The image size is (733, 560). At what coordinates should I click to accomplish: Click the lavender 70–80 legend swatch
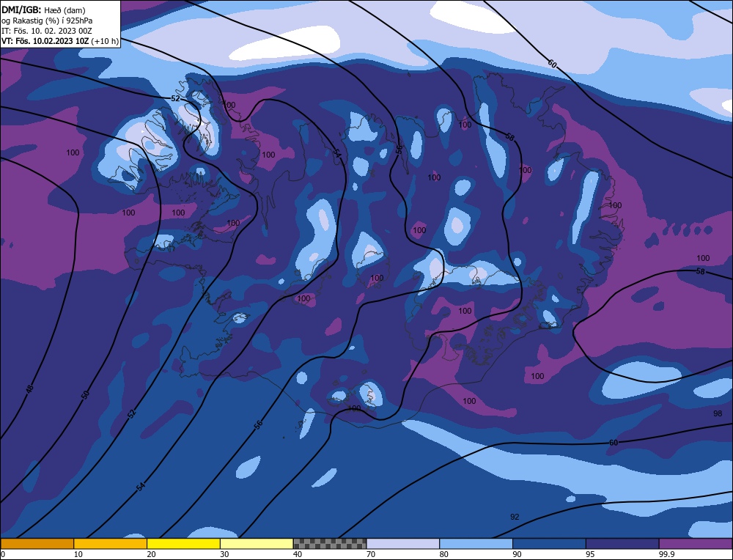[x=403, y=544]
